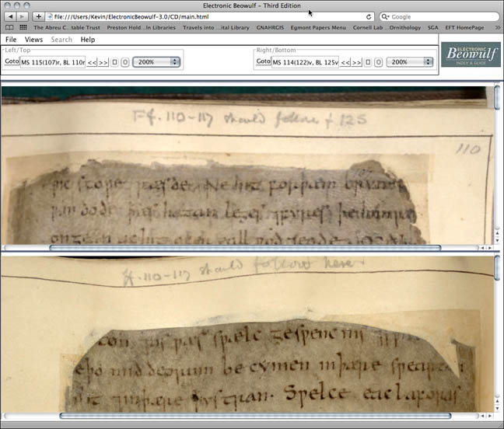Image resolution: width=504 pixels, height=429 pixels.
Task: Click the Electronic Beowulf Index & Guide logo
Action: click(x=470, y=54)
